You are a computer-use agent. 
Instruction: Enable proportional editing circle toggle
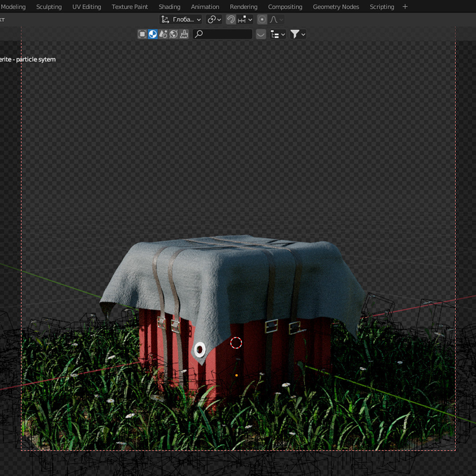point(262,19)
